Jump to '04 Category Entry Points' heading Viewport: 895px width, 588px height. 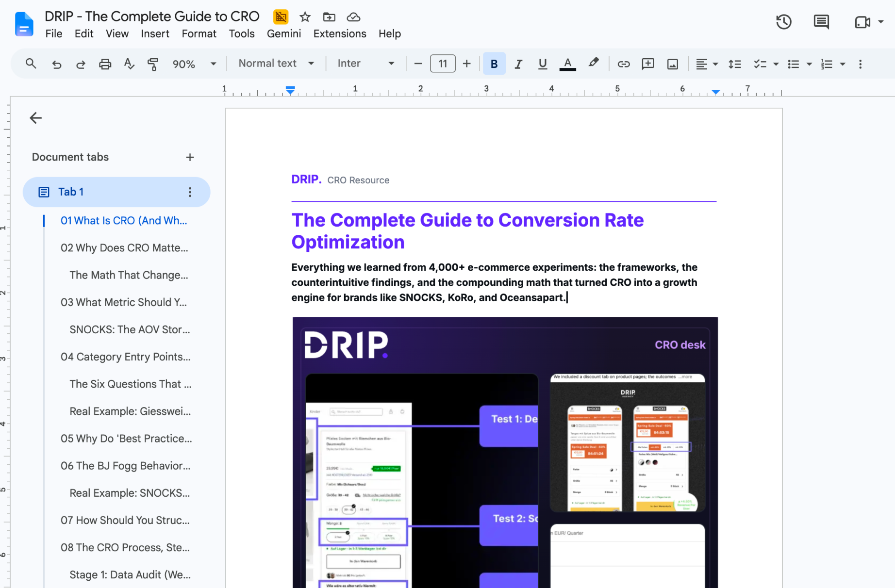point(125,357)
